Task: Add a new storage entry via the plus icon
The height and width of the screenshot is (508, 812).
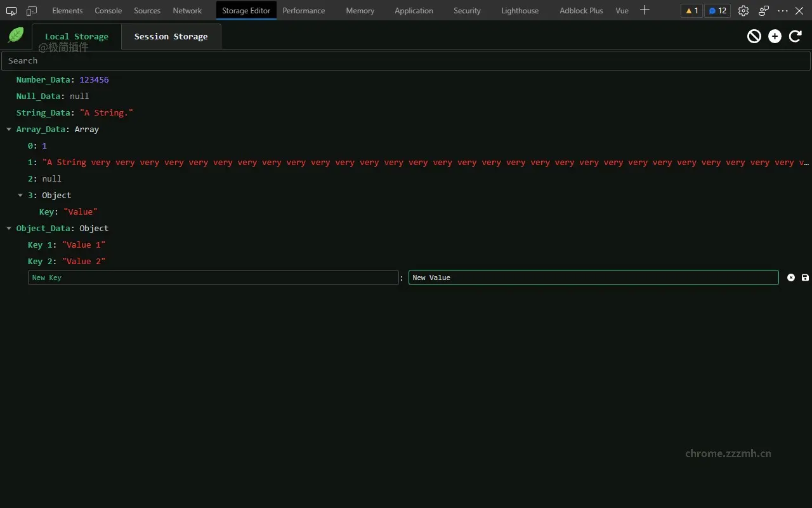Action: [x=775, y=36]
